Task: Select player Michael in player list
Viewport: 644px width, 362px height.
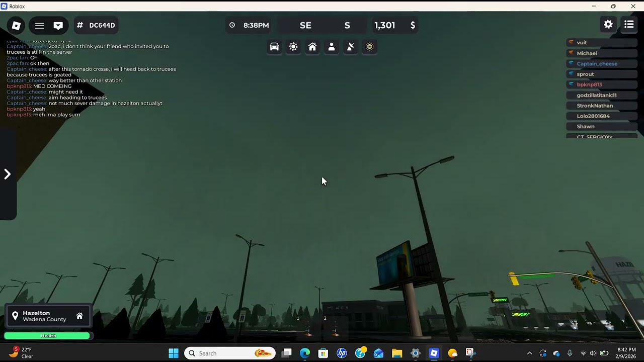Action: click(x=601, y=53)
